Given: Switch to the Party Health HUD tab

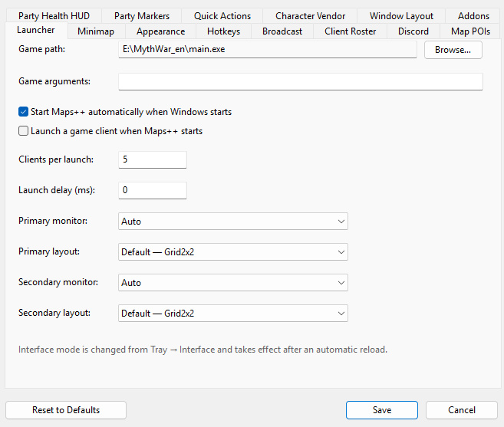Looking at the screenshot, I should (54, 16).
